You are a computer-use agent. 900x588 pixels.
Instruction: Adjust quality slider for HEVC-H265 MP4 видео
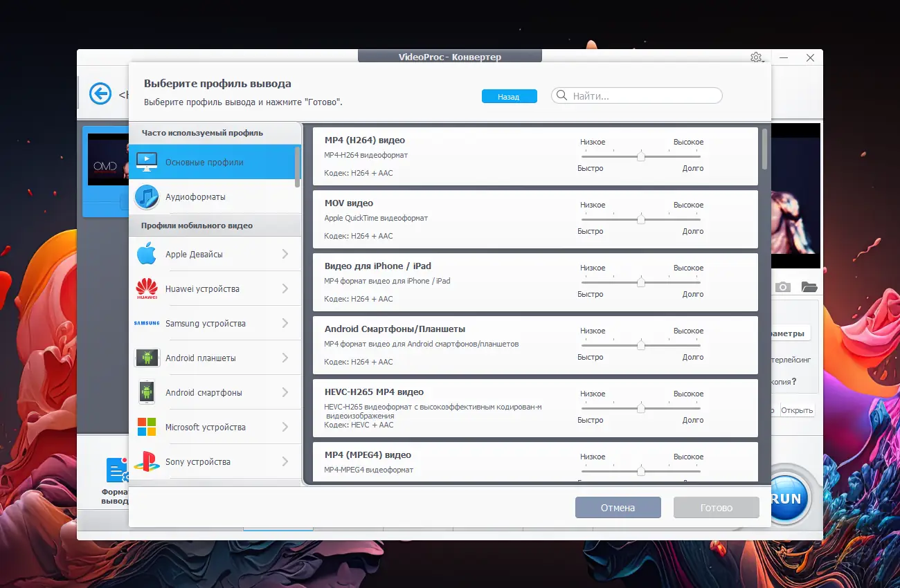(x=641, y=408)
